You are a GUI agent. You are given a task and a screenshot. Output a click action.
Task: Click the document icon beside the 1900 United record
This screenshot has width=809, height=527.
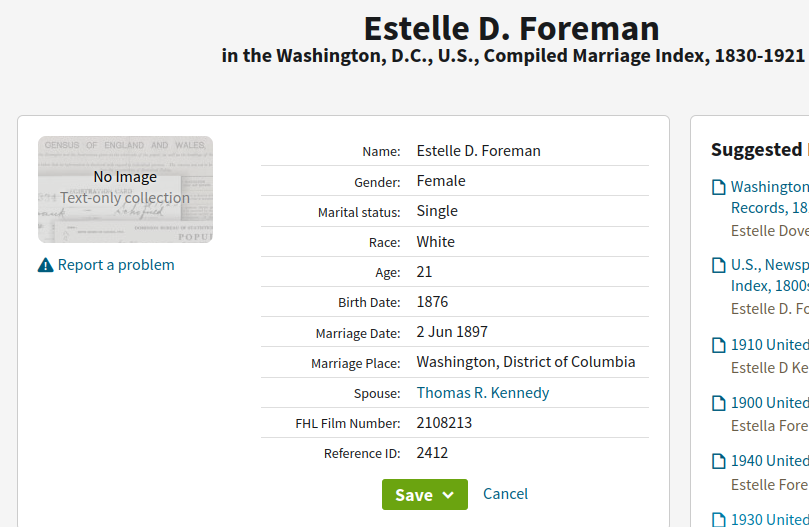(718, 403)
